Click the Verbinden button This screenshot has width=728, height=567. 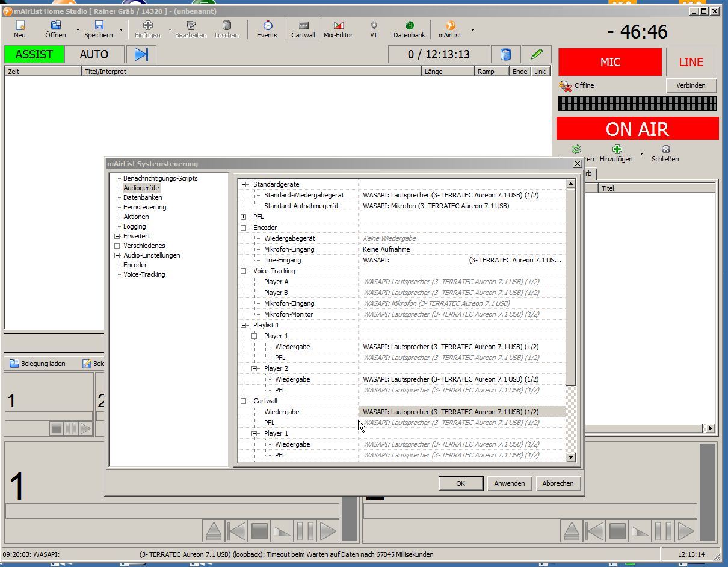pos(691,85)
